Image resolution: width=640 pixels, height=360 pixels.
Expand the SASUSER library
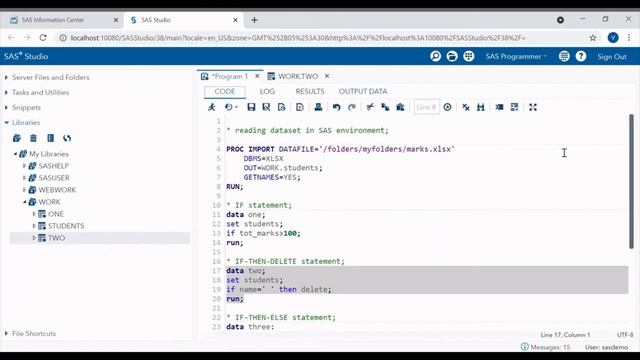[24, 178]
